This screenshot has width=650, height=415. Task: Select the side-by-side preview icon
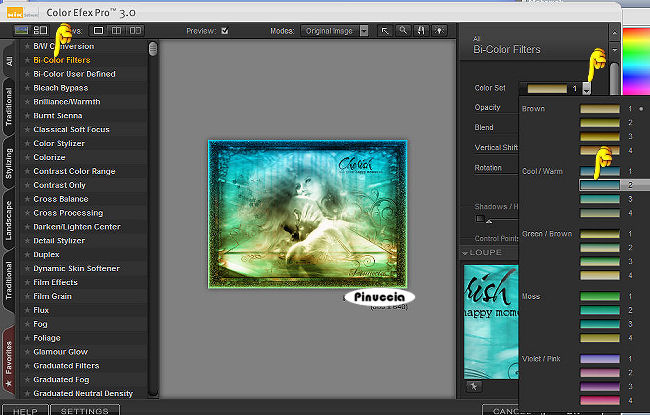135,31
